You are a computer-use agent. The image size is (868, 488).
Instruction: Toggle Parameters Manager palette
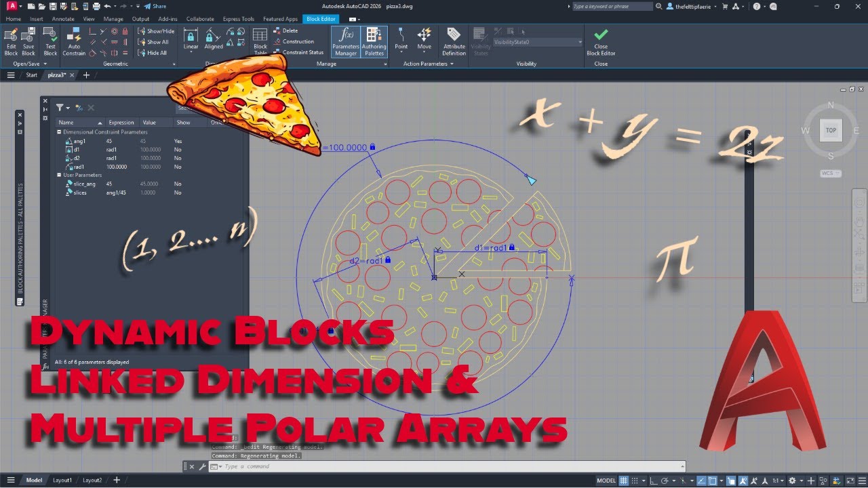(x=346, y=42)
